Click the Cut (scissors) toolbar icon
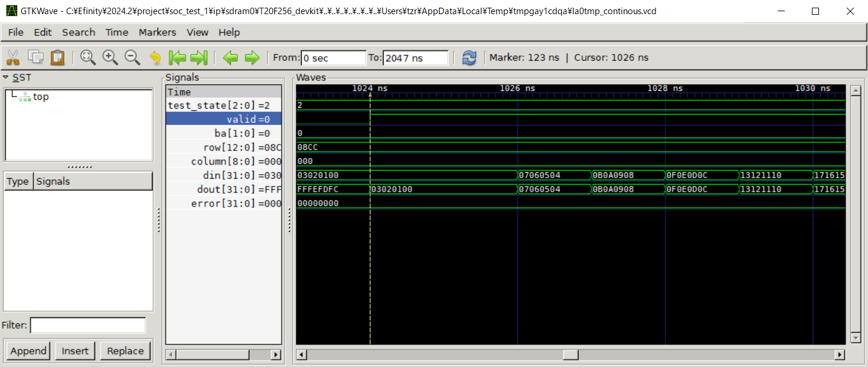Image resolution: width=868 pixels, height=367 pixels. [13, 57]
